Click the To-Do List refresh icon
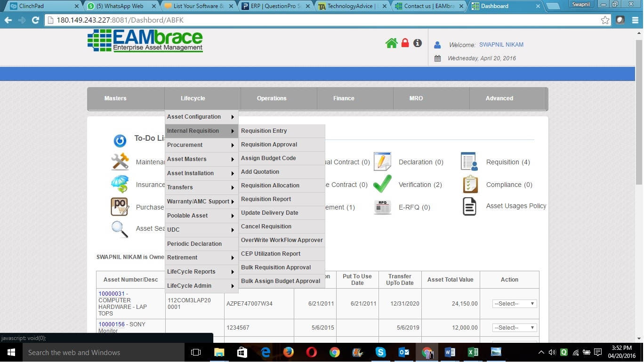Viewport: 644px width, 364px height. 120,141
